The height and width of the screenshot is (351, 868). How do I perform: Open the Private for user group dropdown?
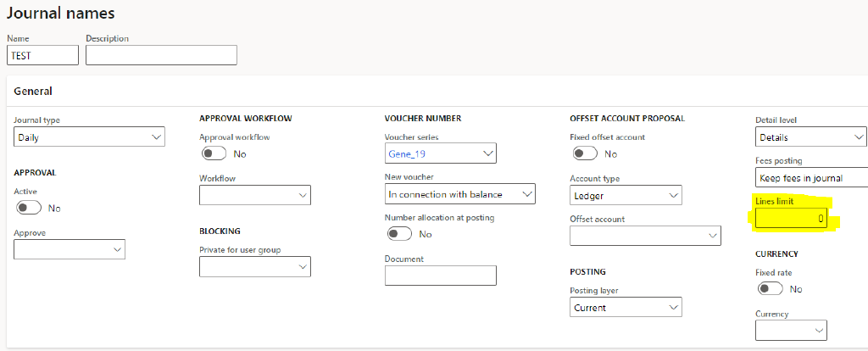[x=254, y=266]
